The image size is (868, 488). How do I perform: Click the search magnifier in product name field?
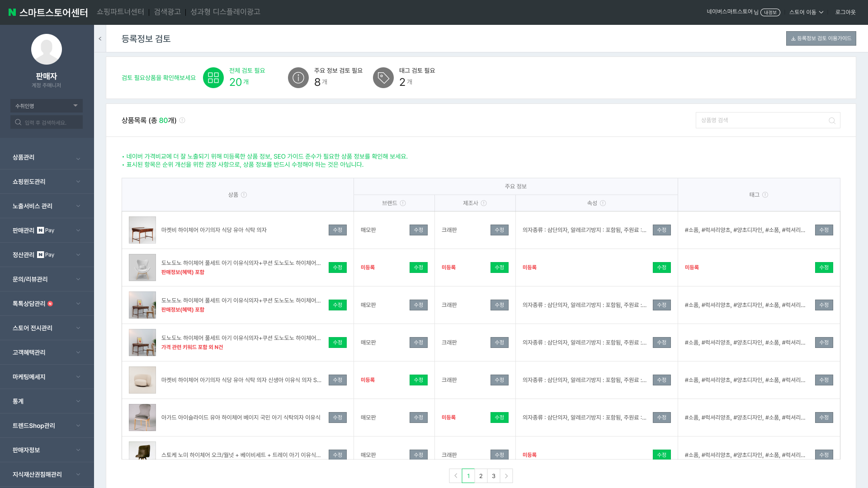(x=832, y=121)
